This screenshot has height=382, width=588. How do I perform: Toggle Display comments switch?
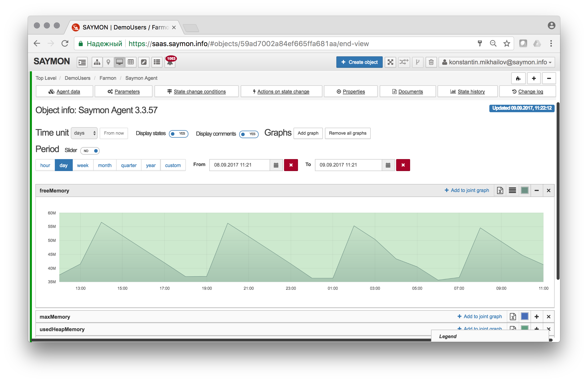coord(249,134)
